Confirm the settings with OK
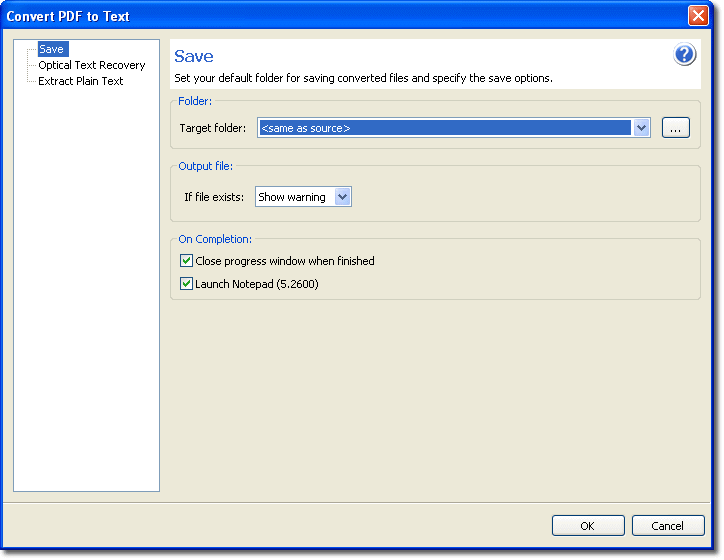Image resolution: width=724 pixels, height=560 pixels. [x=587, y=526]
